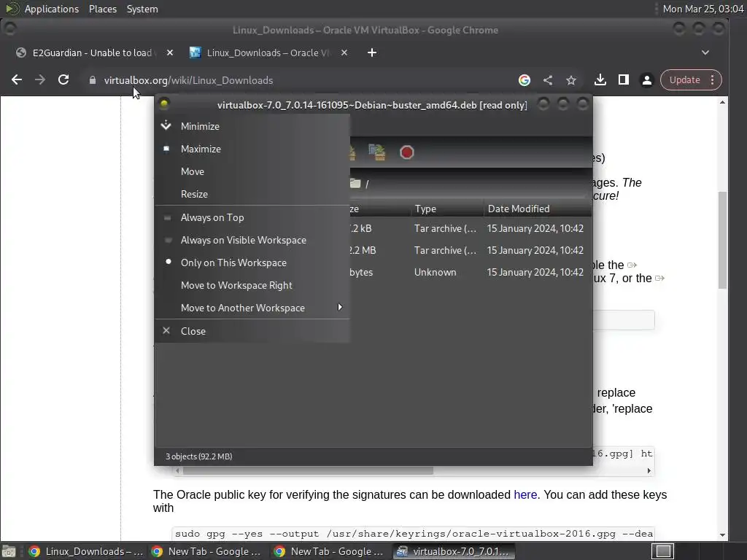Click the Applications menu logo icon
The width and height of the screenshot is (747, 560).
click(12, 9)
